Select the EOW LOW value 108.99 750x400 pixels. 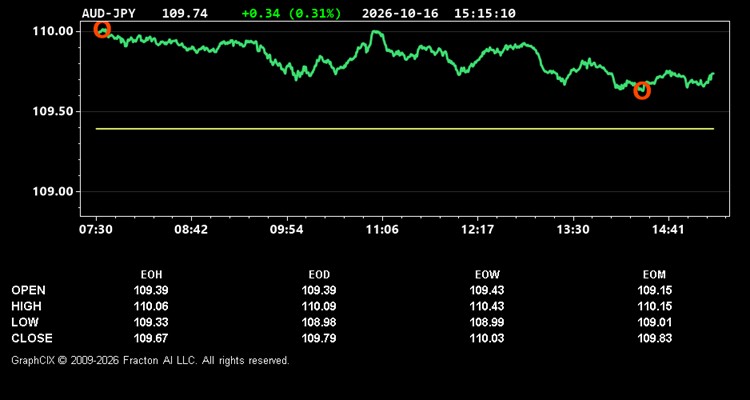pos(487,322)
